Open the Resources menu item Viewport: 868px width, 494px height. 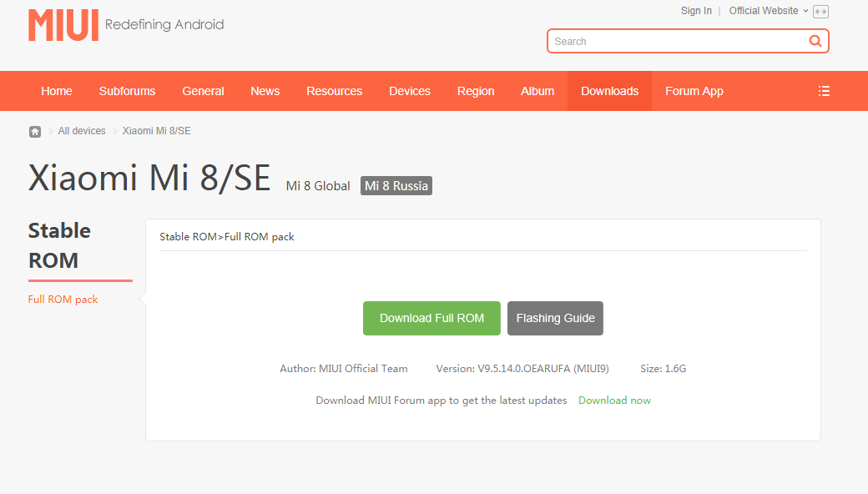335,91
